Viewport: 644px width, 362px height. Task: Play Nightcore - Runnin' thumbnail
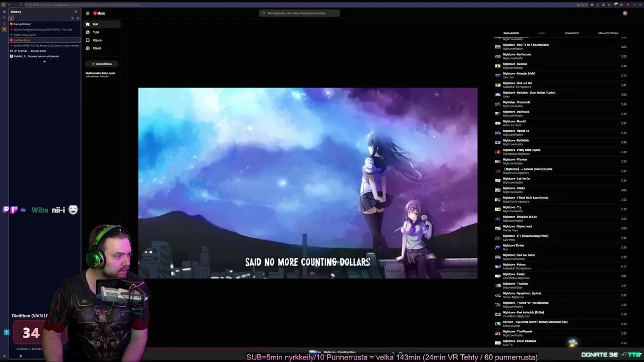(498, 123)
